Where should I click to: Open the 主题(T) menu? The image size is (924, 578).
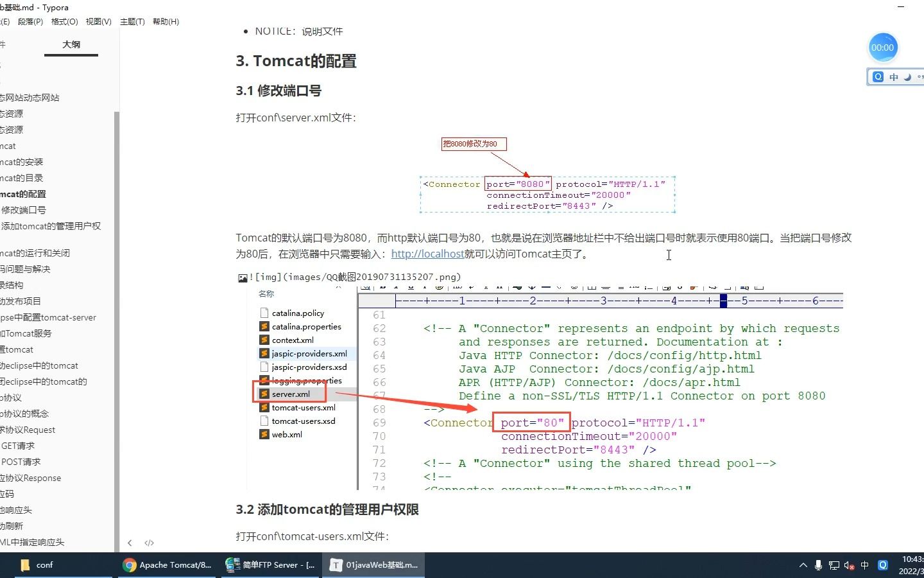[x=132, y=21]
